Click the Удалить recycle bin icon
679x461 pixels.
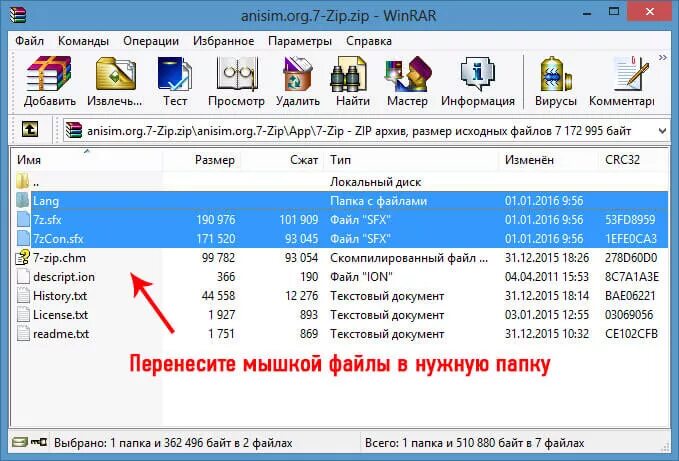298,74
